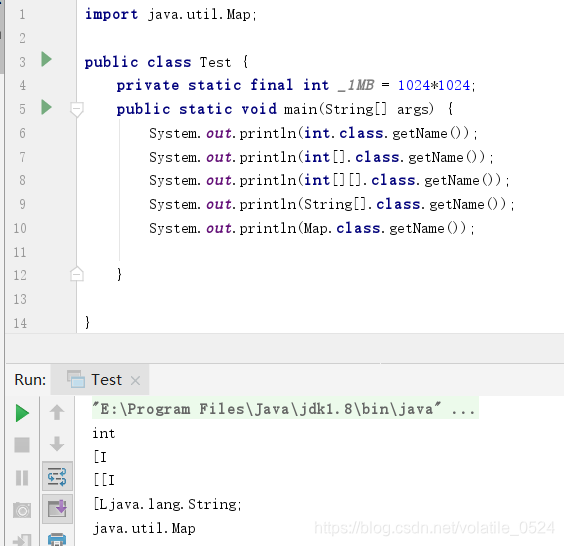Click the String[].class.getName() line 9

coord(332,204)
